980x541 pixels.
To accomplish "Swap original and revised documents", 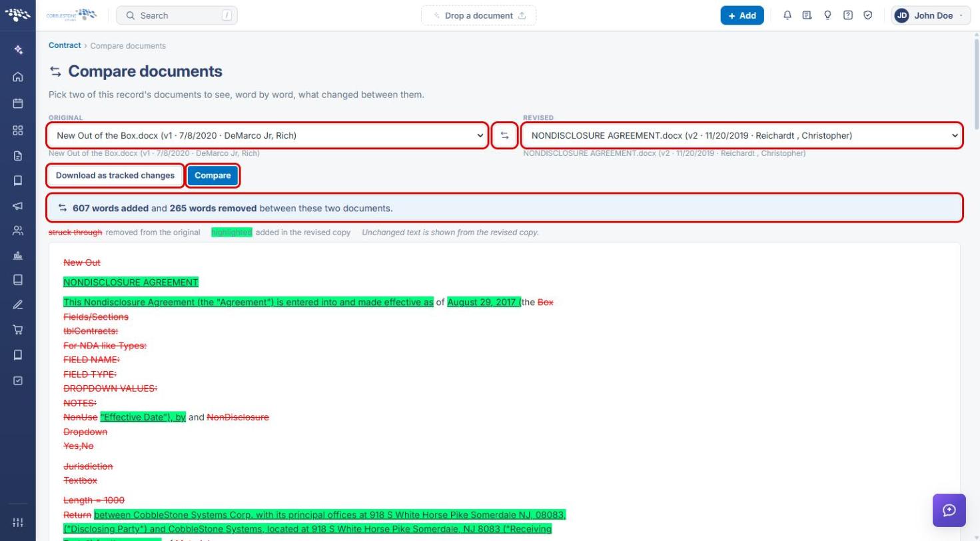I will (x=505, y=135).
